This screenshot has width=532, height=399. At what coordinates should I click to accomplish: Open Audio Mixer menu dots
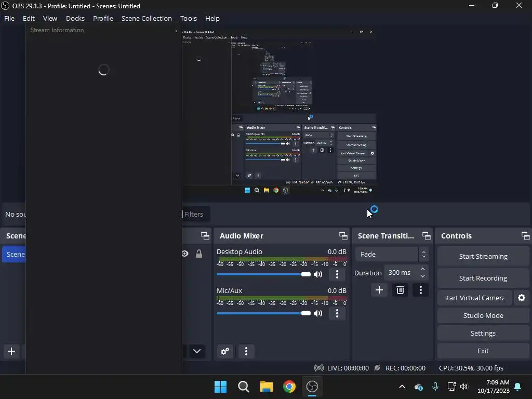(246, 351)
